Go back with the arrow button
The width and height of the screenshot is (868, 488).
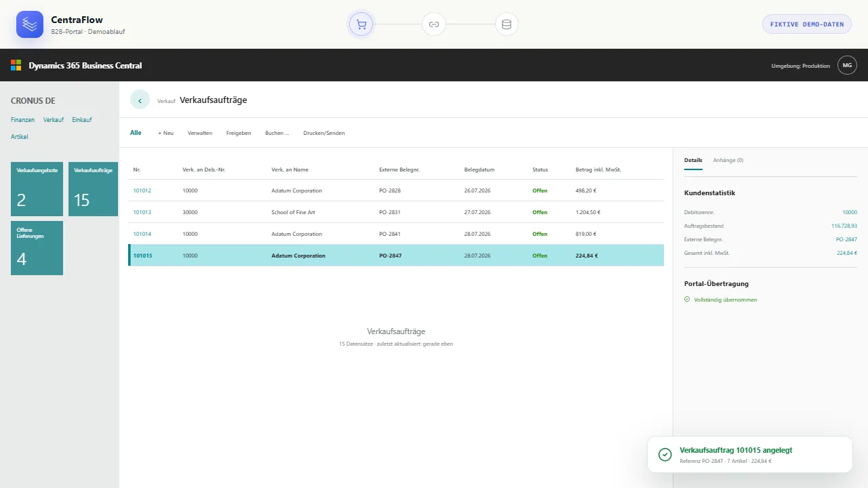(x=140, y=100)
